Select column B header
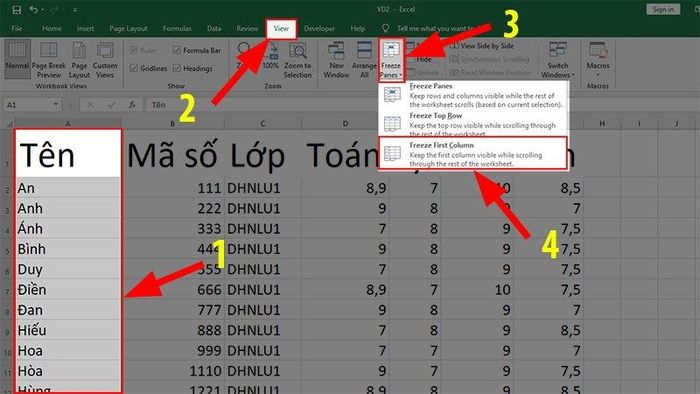This screenshot has width=700, height=394. click(x=172, y=124)
